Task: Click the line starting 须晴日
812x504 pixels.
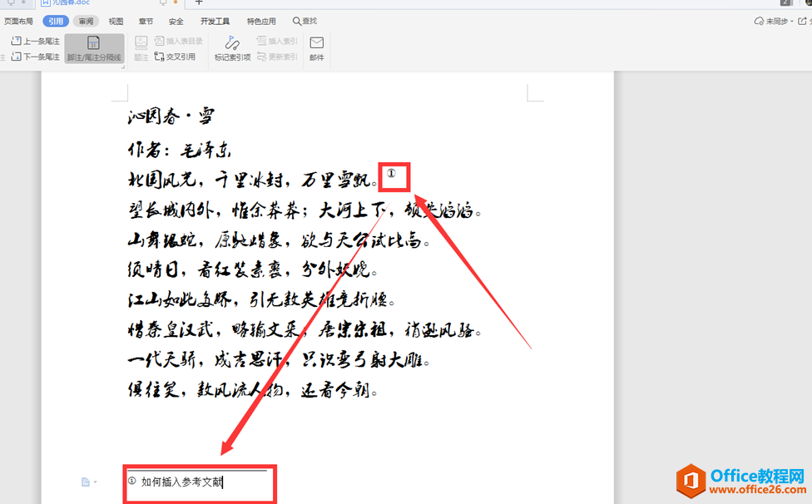Action: [253, 269]
